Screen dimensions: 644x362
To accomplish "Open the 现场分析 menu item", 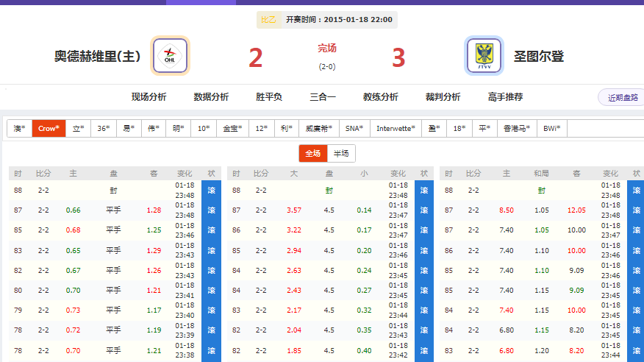I will (149, 97).
